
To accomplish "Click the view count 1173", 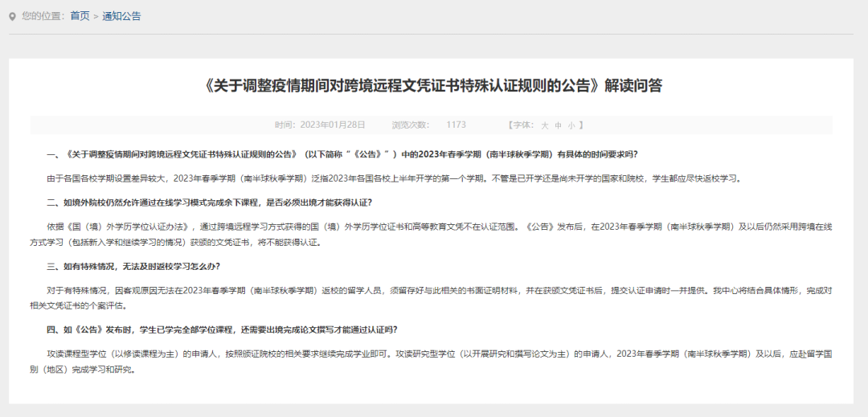I will tap(457, 125).
